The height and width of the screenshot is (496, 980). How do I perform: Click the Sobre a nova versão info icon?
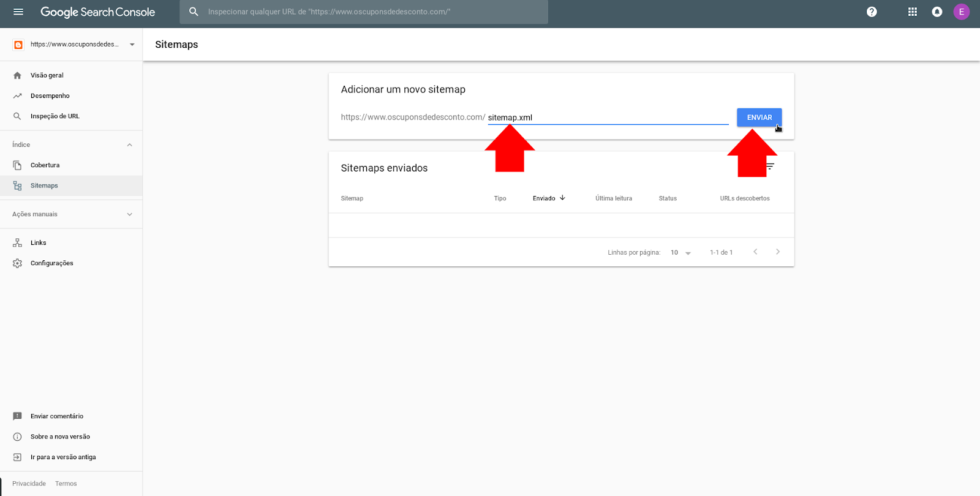coord(17,437)
